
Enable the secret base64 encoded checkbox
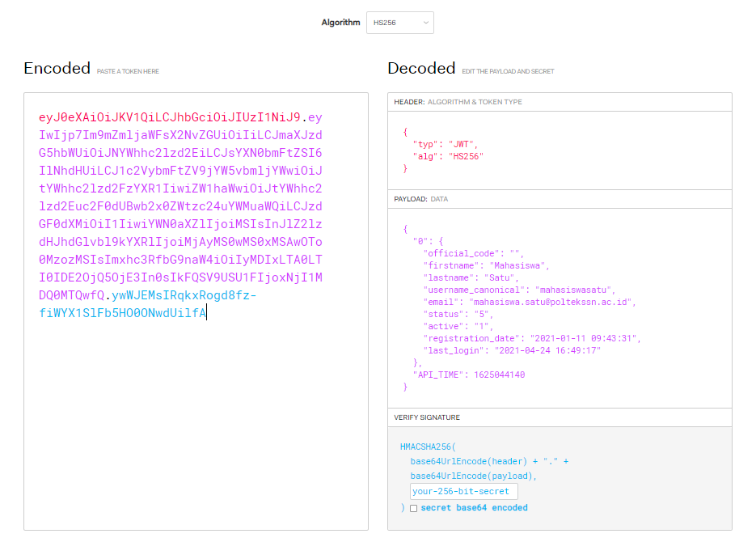click(x=414, y=509)
